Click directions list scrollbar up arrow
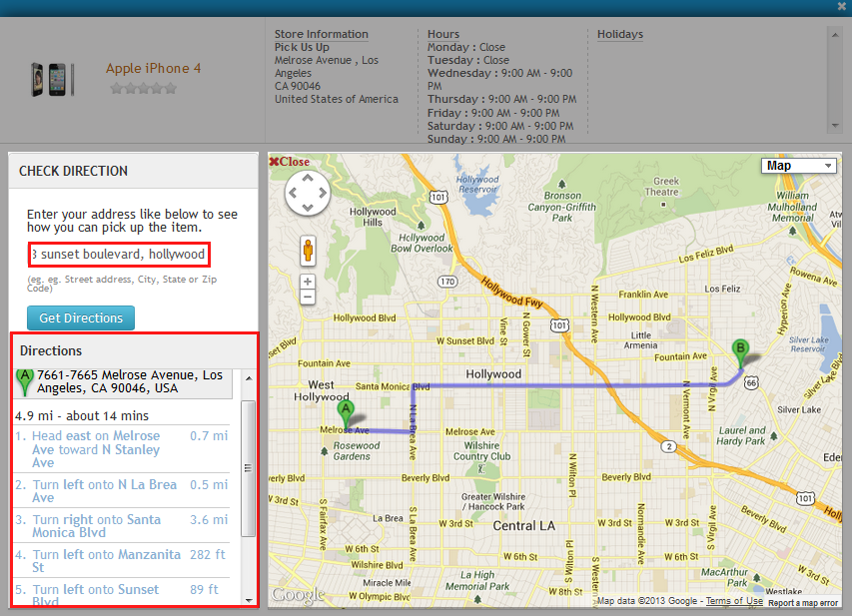This screenshot has height=616, width=852. 249,378
